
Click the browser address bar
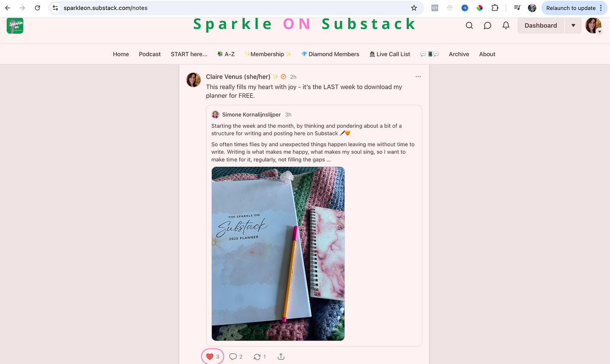[235, 8]
